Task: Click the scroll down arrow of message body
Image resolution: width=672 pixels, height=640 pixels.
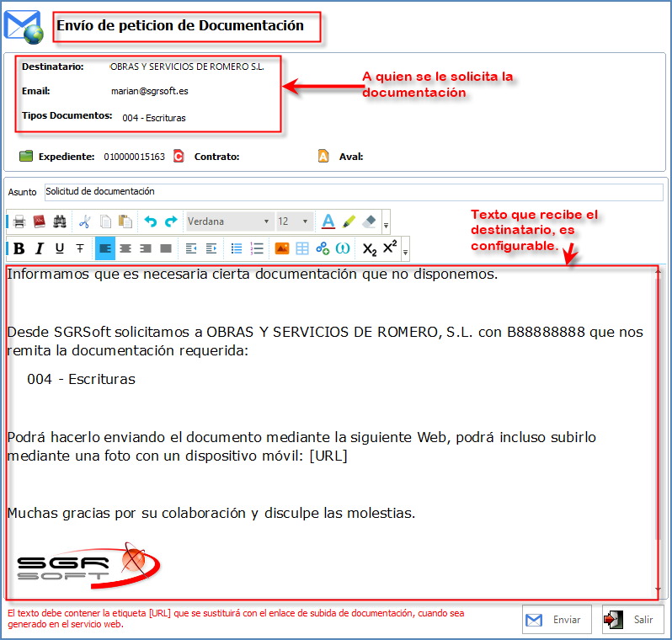Action: click(x=658, y=589)
